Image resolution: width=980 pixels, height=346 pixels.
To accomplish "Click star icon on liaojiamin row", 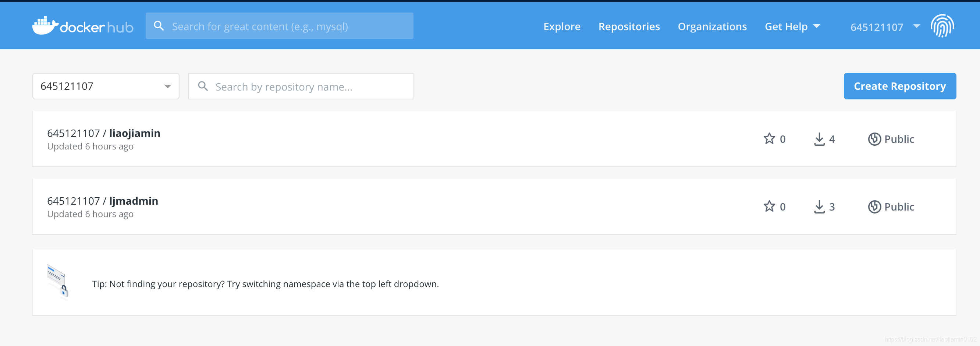I will (769, 138).
